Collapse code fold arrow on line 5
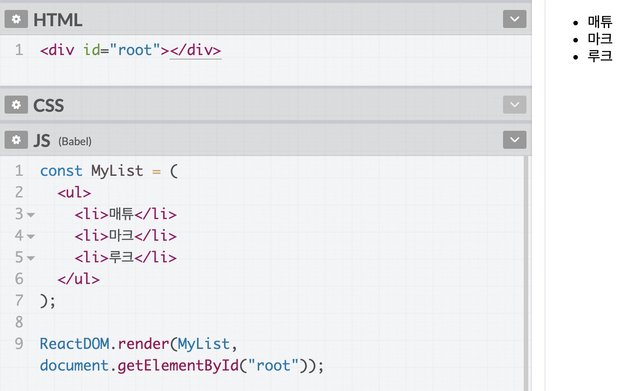 coord(31,258)
